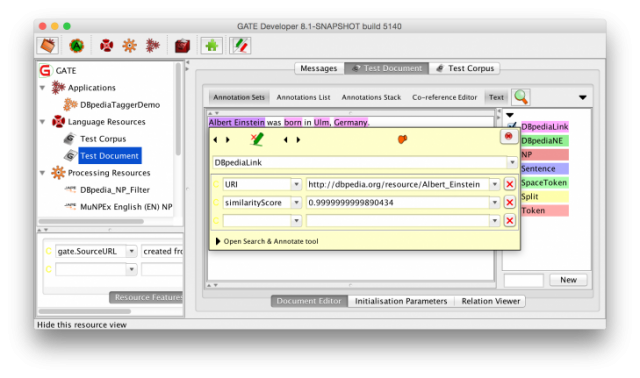
Task: Click the URI value text field
Action: click(398, 185)
